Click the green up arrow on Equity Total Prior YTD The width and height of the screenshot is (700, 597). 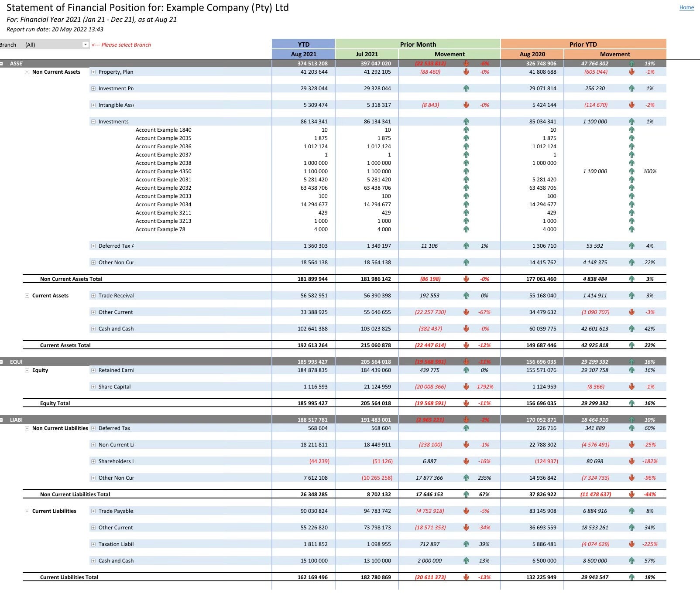631,403
